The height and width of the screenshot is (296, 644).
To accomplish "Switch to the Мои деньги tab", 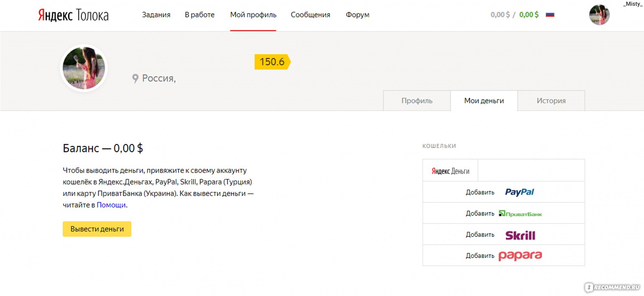I will point(484,101).
